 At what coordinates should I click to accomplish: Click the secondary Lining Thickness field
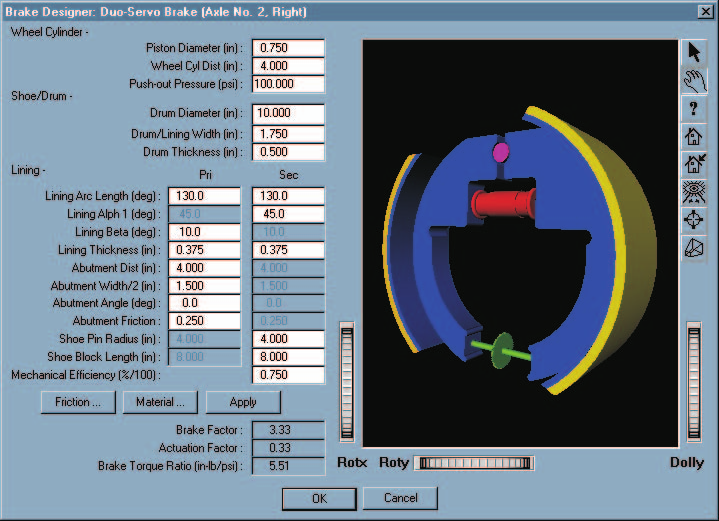click(x=288, y=250)
